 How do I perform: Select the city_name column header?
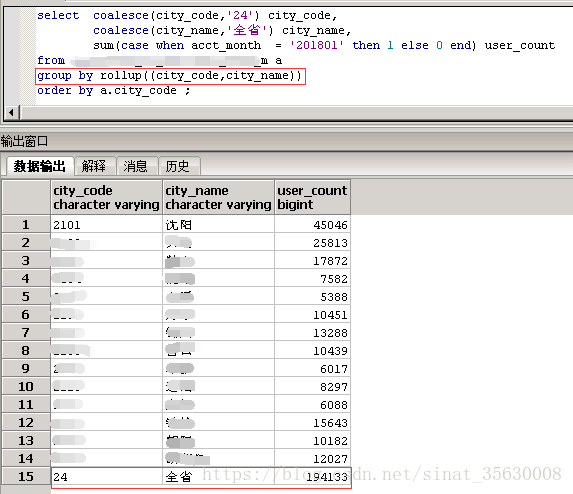(x=218, y=197)
